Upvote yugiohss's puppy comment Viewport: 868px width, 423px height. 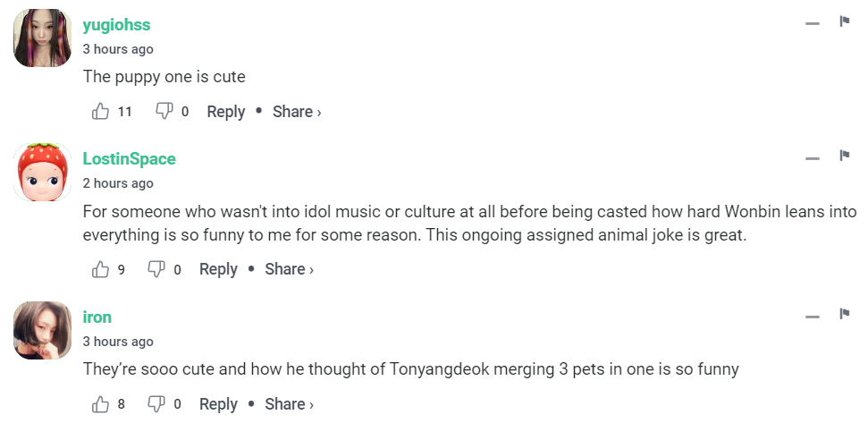pos(100,112)
